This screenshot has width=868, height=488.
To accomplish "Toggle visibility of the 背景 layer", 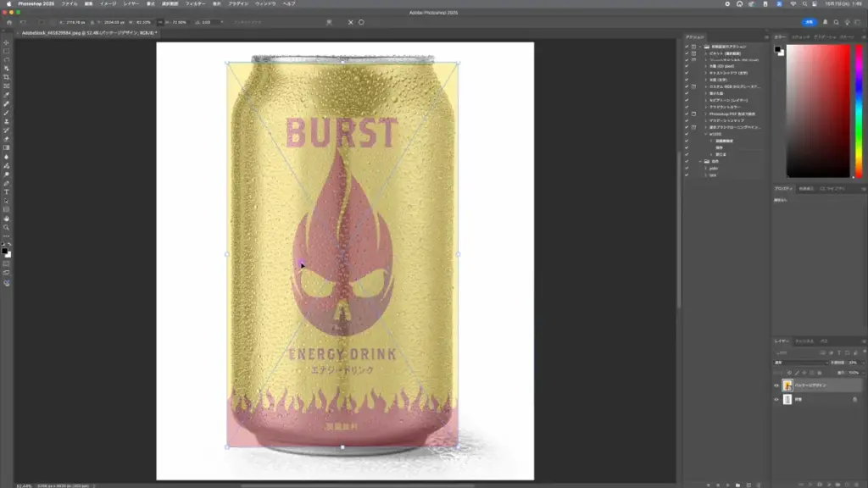I will click(x=776, y=399).
